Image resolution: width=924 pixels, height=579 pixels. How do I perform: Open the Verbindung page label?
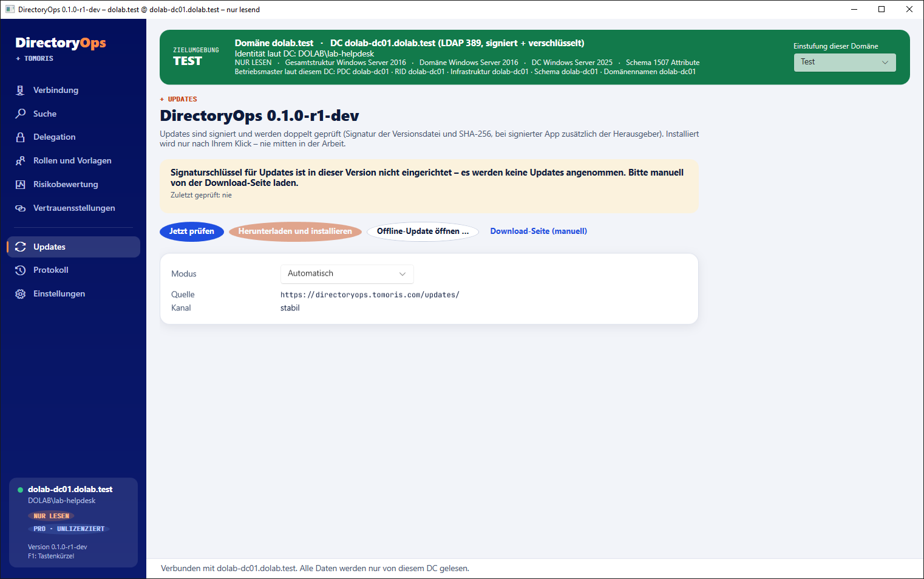tap(56, 90)
